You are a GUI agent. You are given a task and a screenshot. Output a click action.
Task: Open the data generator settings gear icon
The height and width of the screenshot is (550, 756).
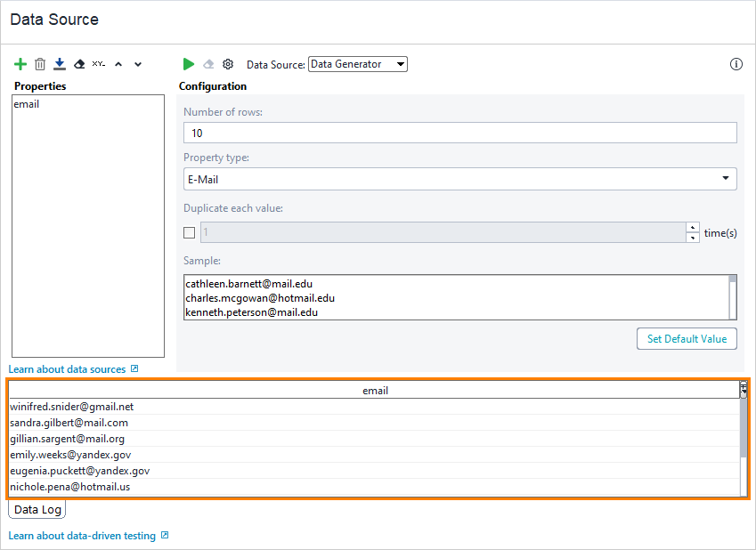227,63
